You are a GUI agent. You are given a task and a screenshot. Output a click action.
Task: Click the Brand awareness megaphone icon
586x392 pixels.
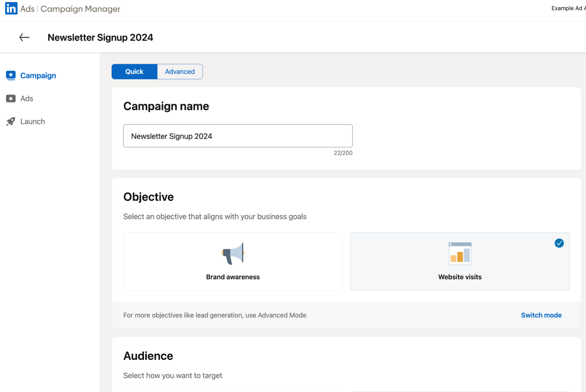pos(233,253)
